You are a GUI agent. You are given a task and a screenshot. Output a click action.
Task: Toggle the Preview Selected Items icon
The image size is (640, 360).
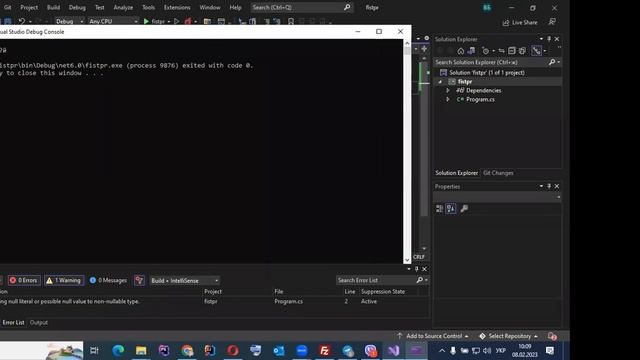coord(536,51)
